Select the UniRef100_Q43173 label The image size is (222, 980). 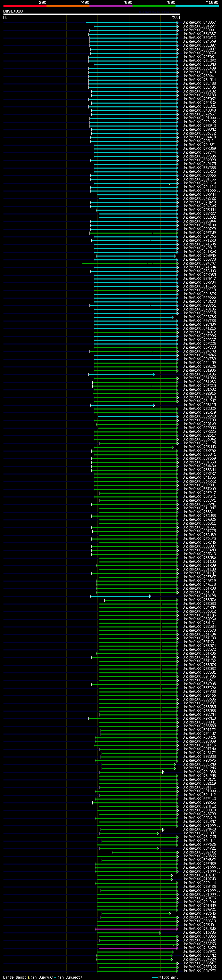[x=199, y=301]
